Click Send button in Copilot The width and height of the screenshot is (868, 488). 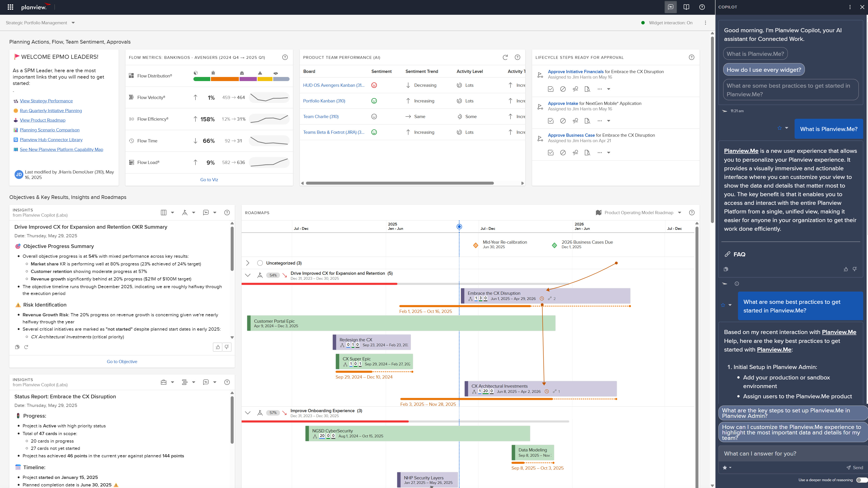pyautogui.click(x=855, y=468)
